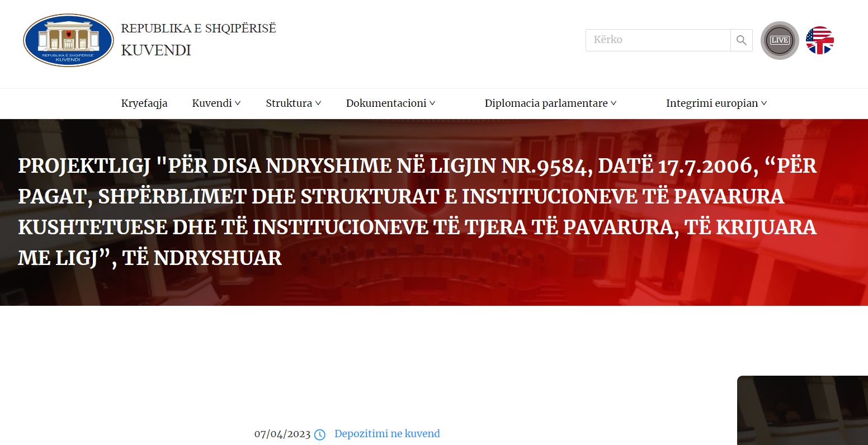Expand the Kuvendi menu
The height and width of the screenshot is (445, 868).
click(216, 103)
